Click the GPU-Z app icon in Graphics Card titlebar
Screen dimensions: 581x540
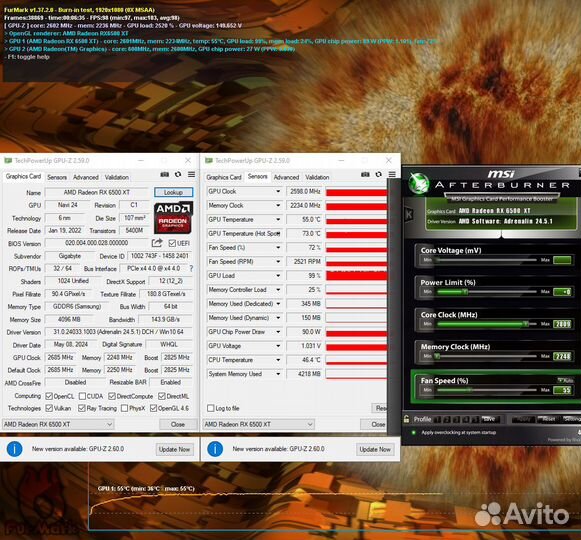pyautogui.click(x=8, y=160)
